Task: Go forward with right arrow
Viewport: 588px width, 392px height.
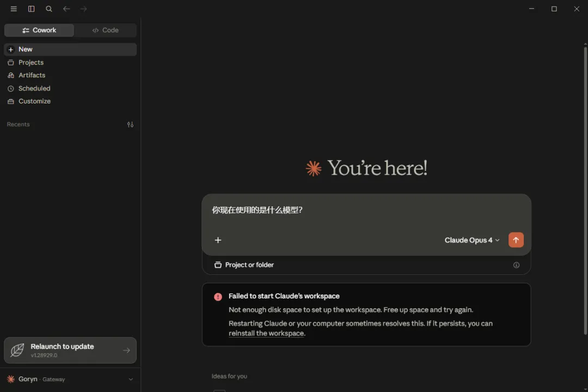Action: coord(84,9)
